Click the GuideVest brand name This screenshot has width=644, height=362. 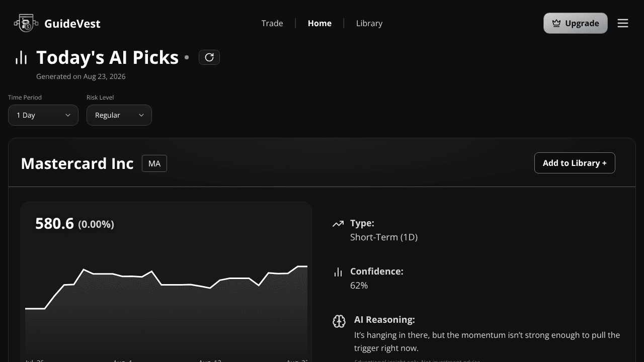[x=72, y=24]
